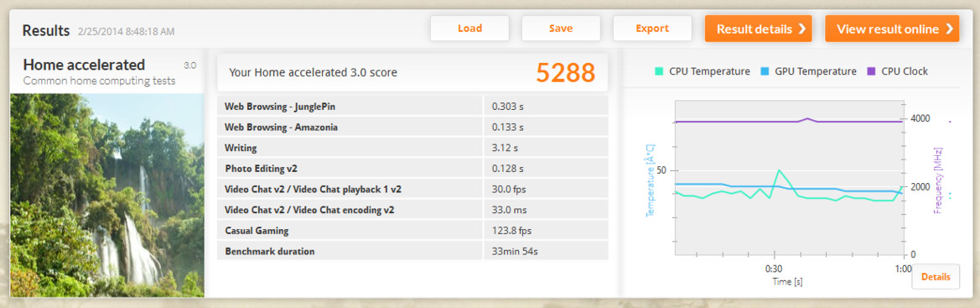
Task: Toggle CPU Temperature legend swatch
Action: point(660,71)
